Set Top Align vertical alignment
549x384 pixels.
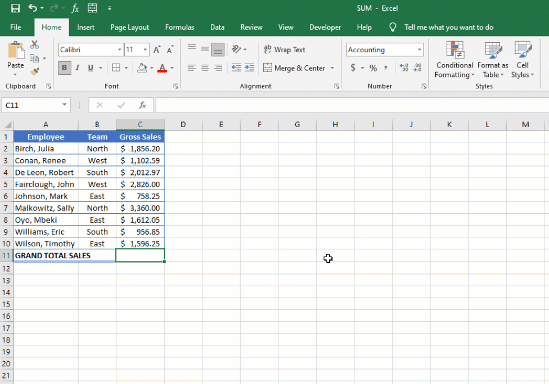(192, 48)
